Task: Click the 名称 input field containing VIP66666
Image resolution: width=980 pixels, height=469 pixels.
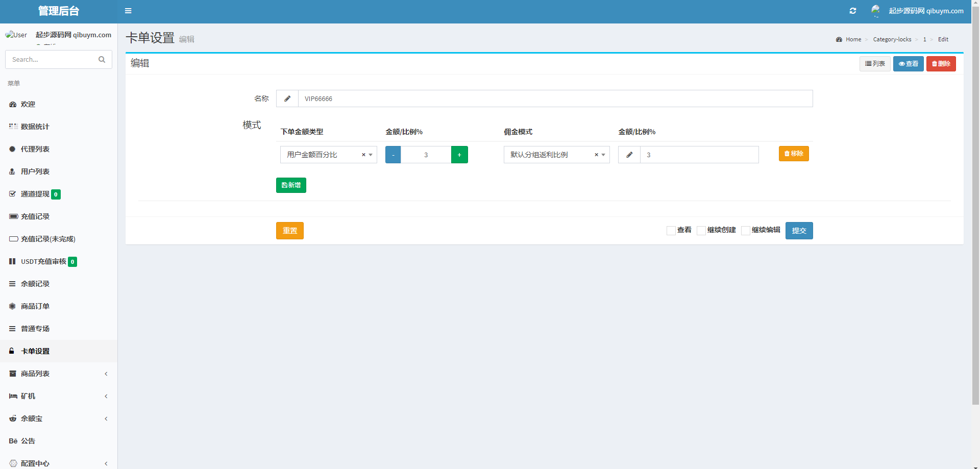Action: point(555,98)
